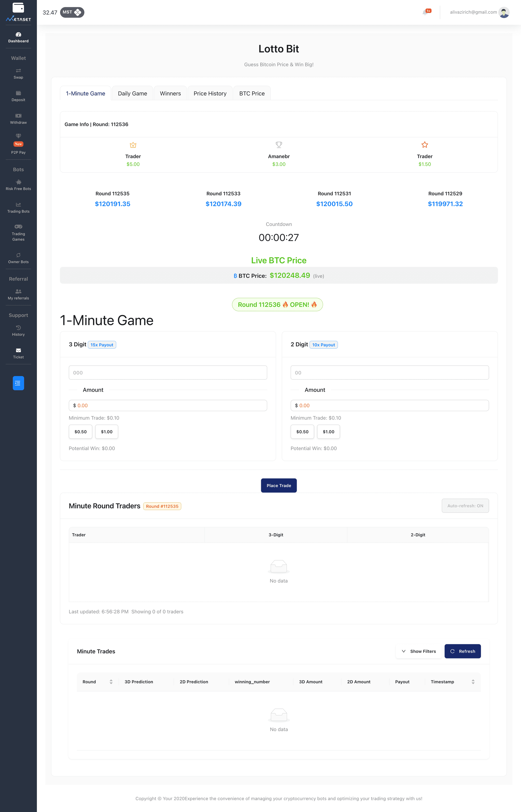Open the Ticket envelope icon
Image resolution: width=521 pixels, height=812 pixels.
point(18,350)
